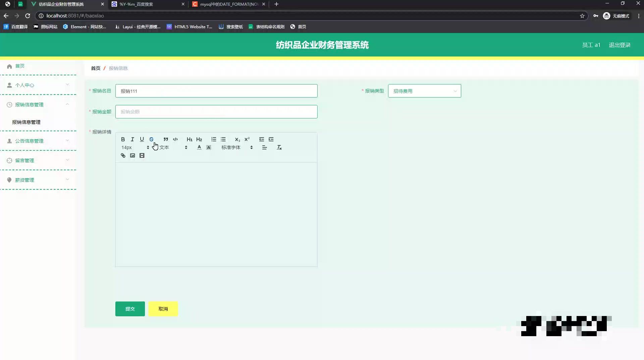Open the 报销类型 dropdown showing 招待费用
Image resolution: width=644 pixels, height=360 pixels.
pyautogui.click(x=424, y=91)
